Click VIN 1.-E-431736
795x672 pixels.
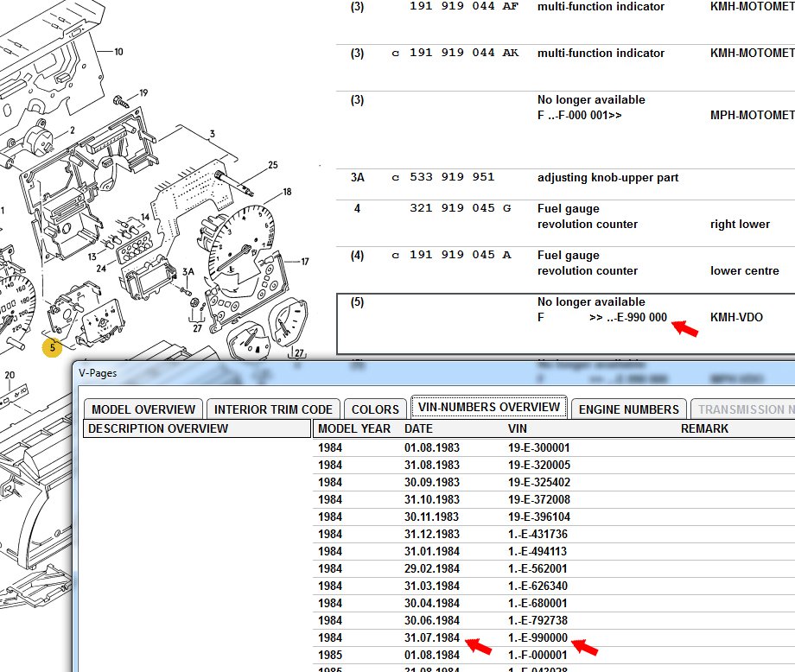[x=538, y=534]
